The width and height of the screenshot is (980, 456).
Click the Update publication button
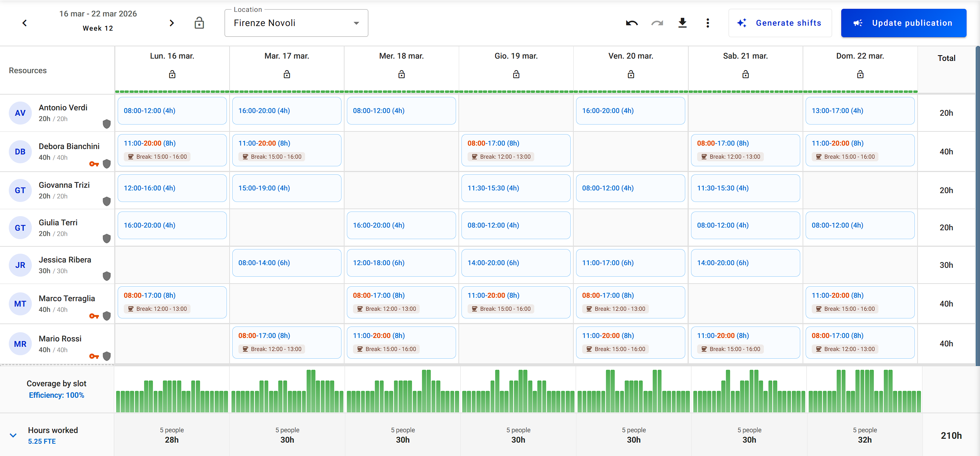point(903,23)
